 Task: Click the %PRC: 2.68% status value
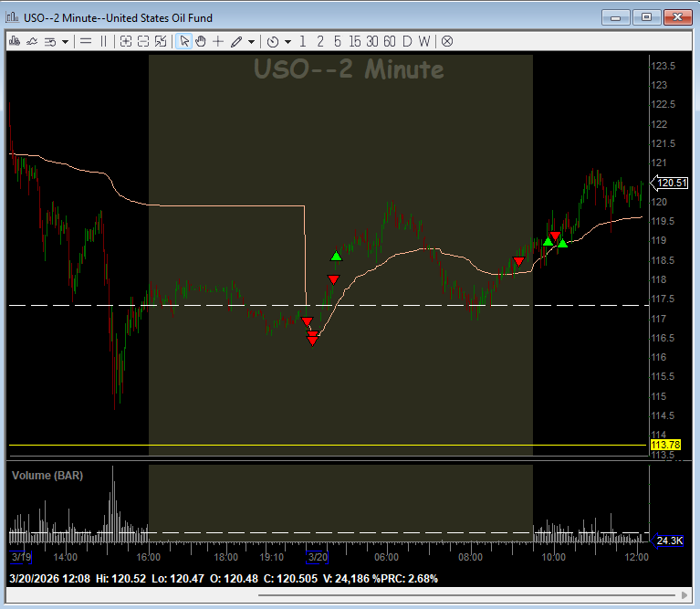tap(405, 579)
